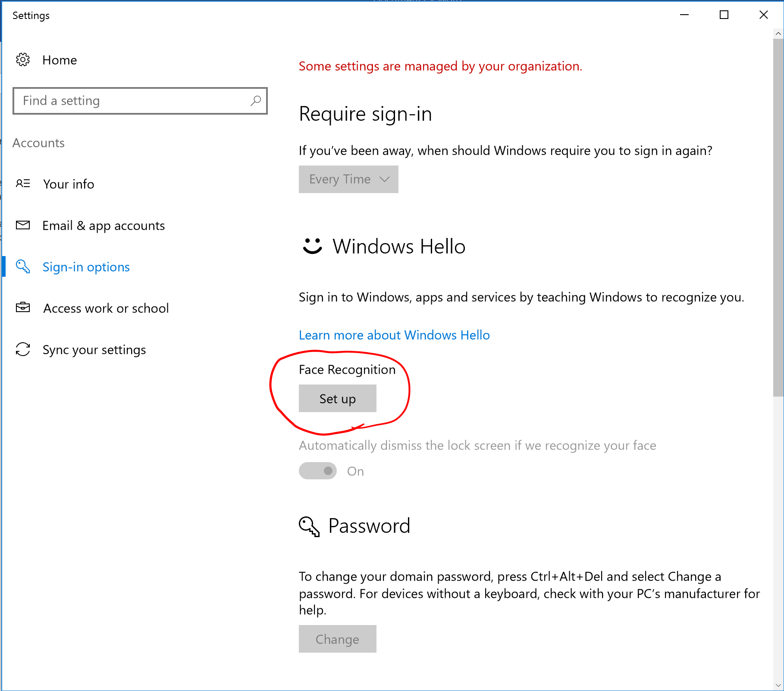Click the Password heading text

pos(369,526)
